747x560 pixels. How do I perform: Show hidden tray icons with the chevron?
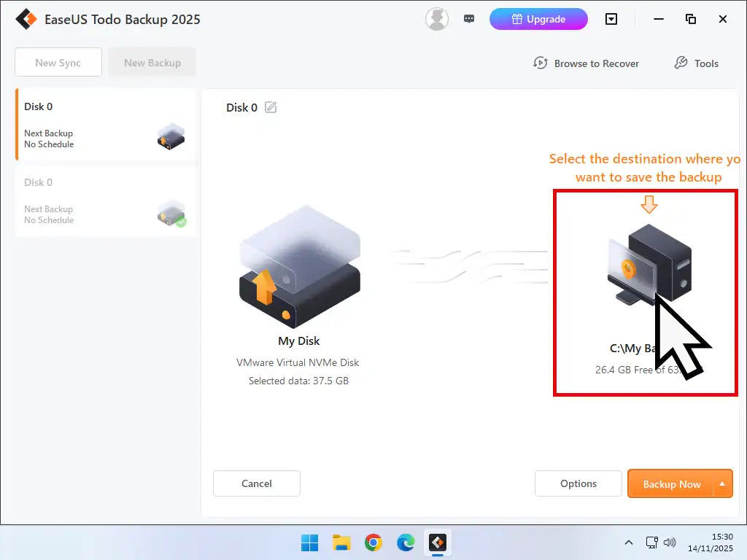(x=628, y=542)
